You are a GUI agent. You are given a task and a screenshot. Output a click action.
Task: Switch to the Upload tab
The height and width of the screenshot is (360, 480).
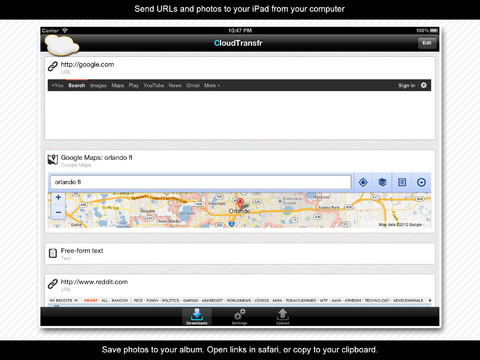[282, 316]
